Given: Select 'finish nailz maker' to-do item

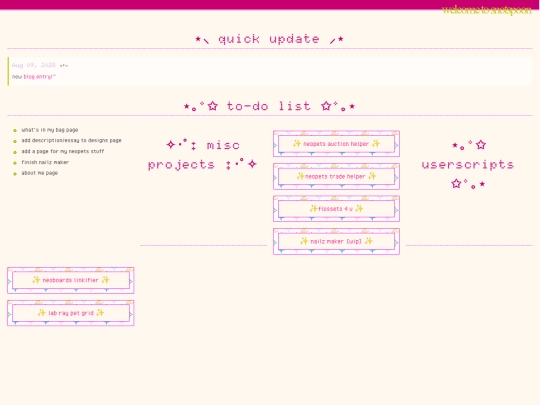Looking at the screenshot, I should tap(45, 162).
